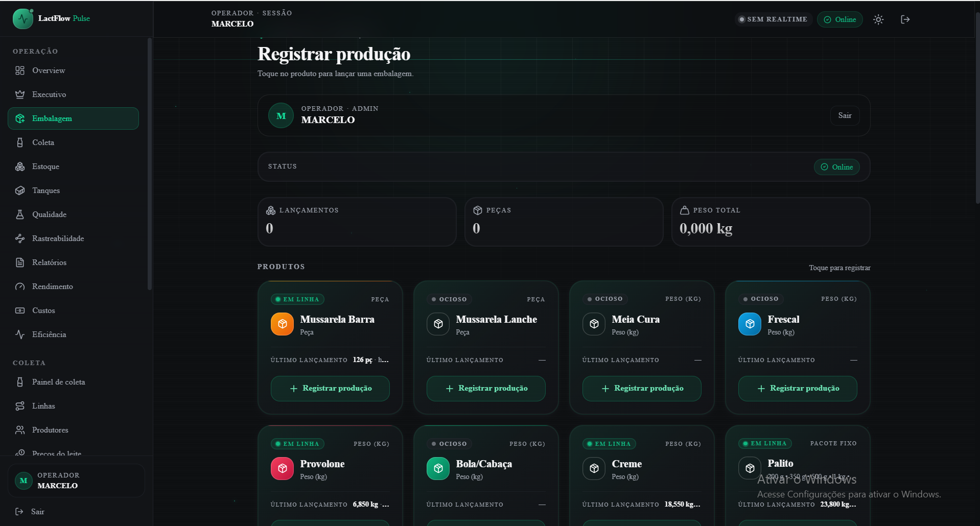
Task: Open Custos money icon
Action: click(20, 310)
